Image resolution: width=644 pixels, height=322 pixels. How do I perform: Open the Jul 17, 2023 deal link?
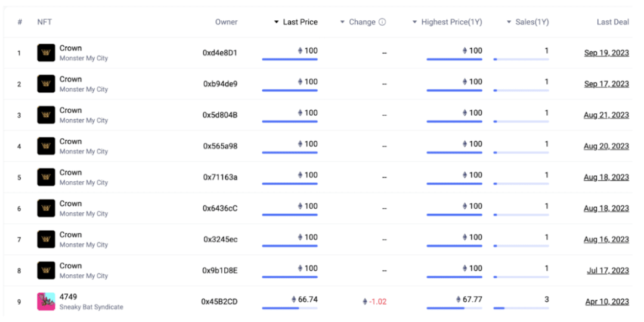608,271
